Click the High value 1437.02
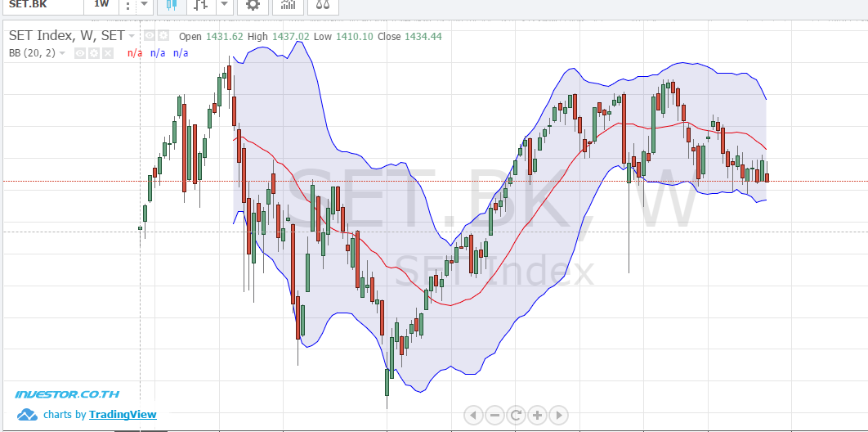 click(290, 37)
